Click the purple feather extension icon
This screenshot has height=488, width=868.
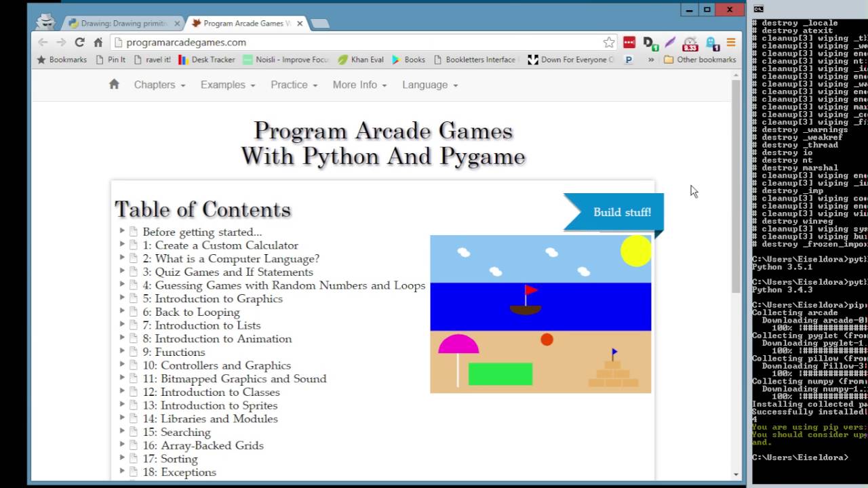pos(670,43)
